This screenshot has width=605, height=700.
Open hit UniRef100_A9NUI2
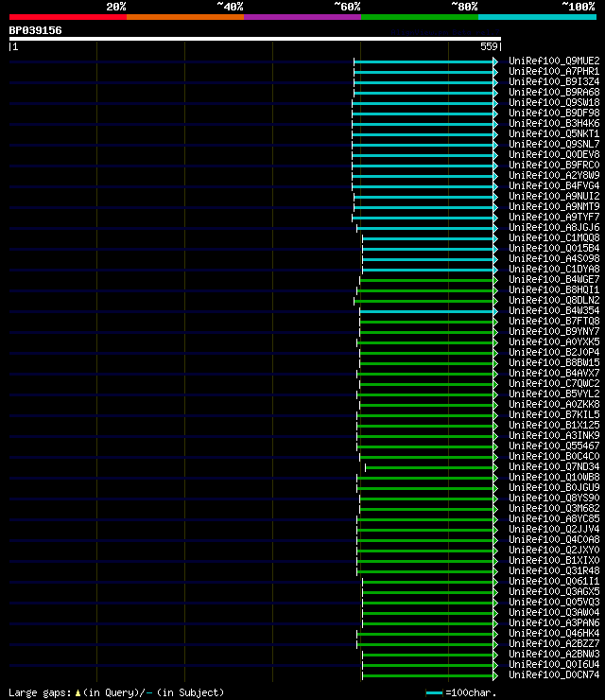554,196
